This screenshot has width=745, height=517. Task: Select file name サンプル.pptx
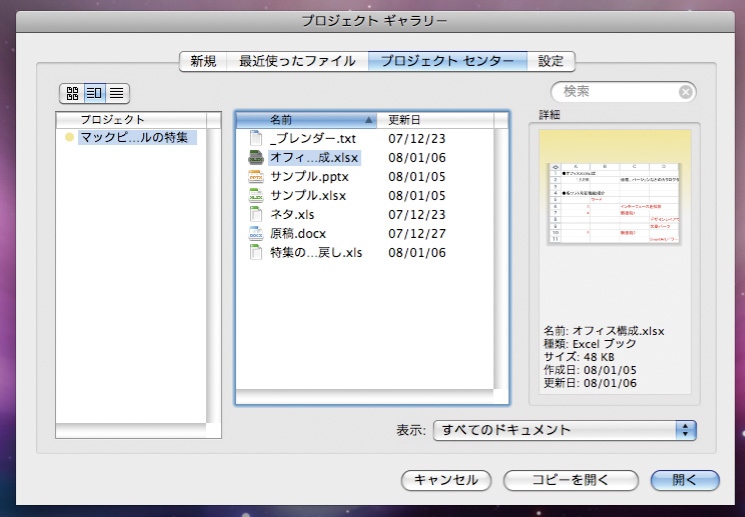click(x=309, y=177)
